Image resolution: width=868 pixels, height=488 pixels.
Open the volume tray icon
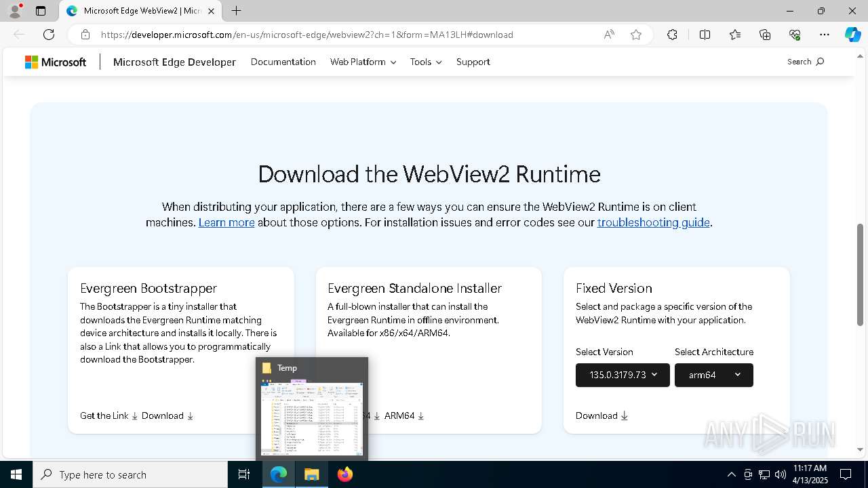[x=781, y=474]
